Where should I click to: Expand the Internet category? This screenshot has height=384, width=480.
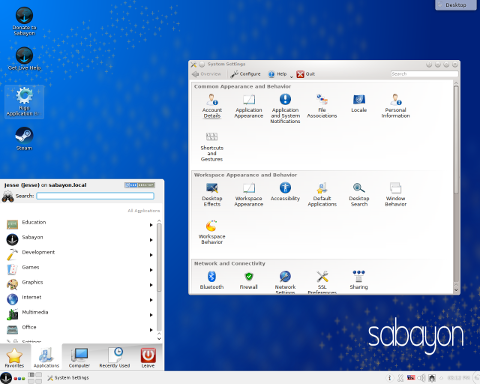(x=80, y=299)
